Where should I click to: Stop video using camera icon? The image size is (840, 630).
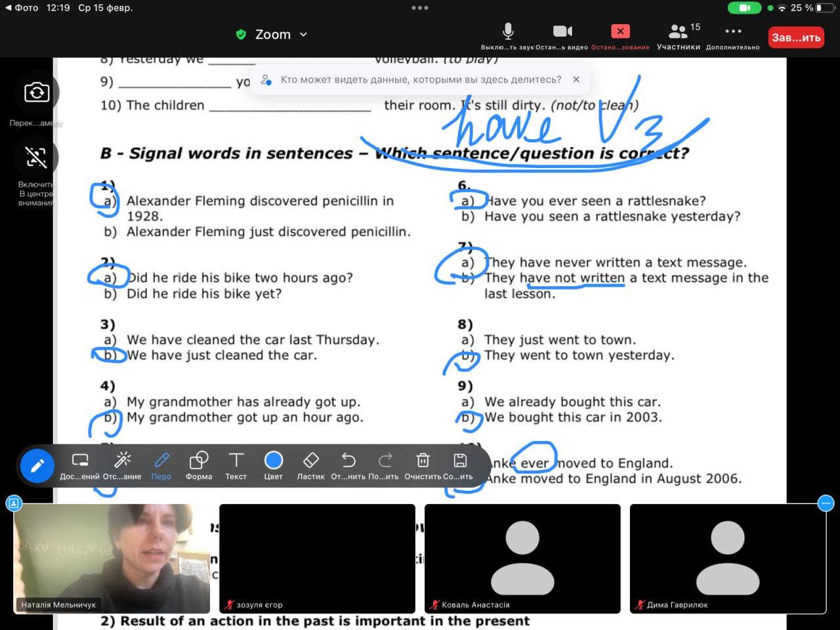[562, 31]
